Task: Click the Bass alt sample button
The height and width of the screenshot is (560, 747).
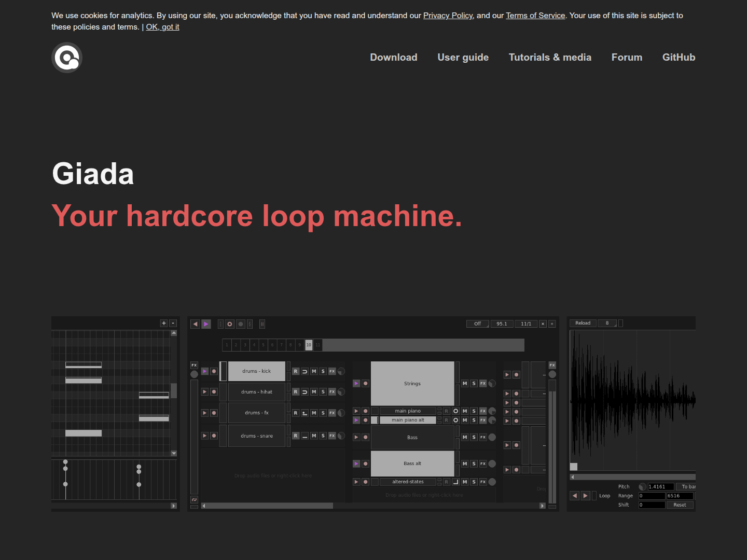Action: point(412,464)
